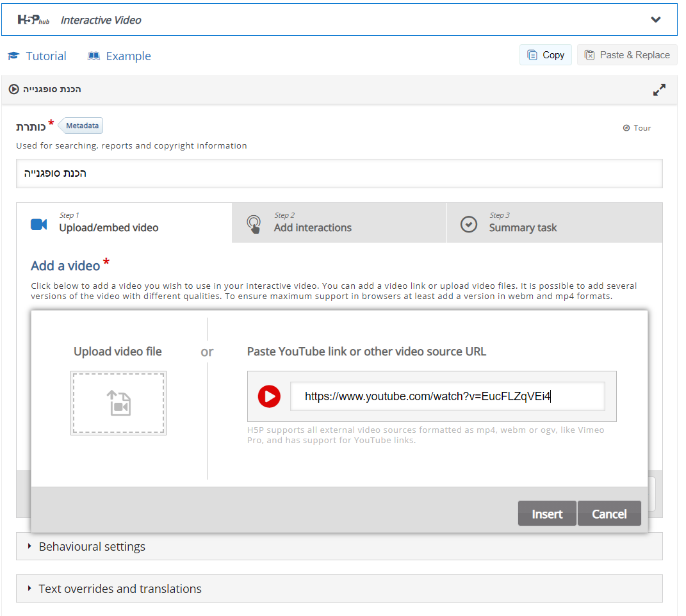Click the upload video file dropzone icon
The width and height of the screenshot is (686, 616).
pyautogui.click(x=118, y=403)
